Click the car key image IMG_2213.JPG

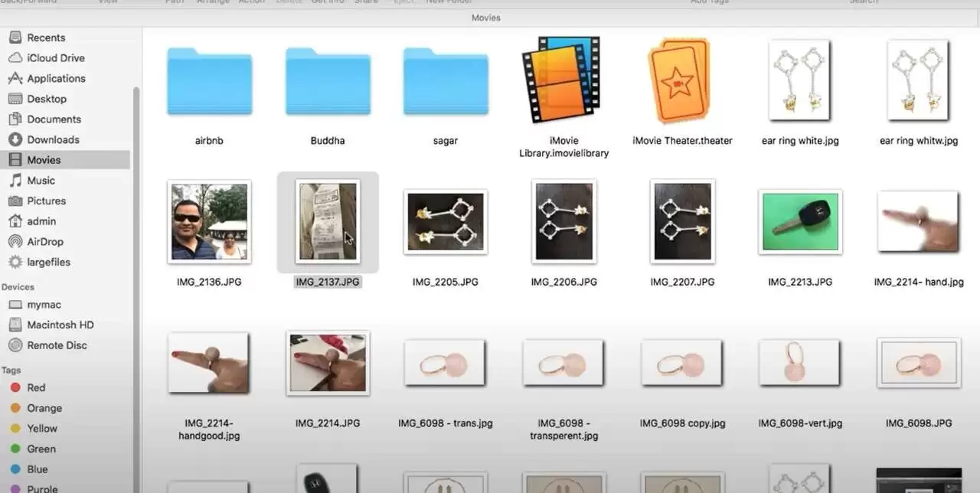(800, 221)
